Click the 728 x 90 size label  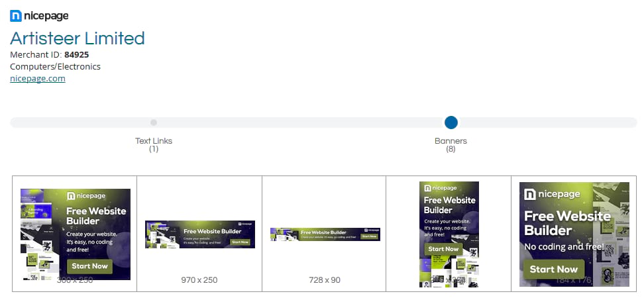point(325,280)
